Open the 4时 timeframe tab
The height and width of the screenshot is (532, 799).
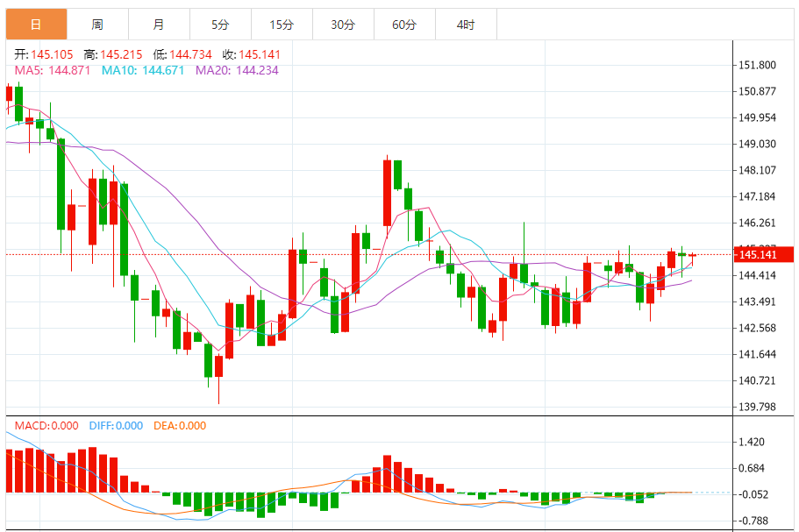point(466,25)
